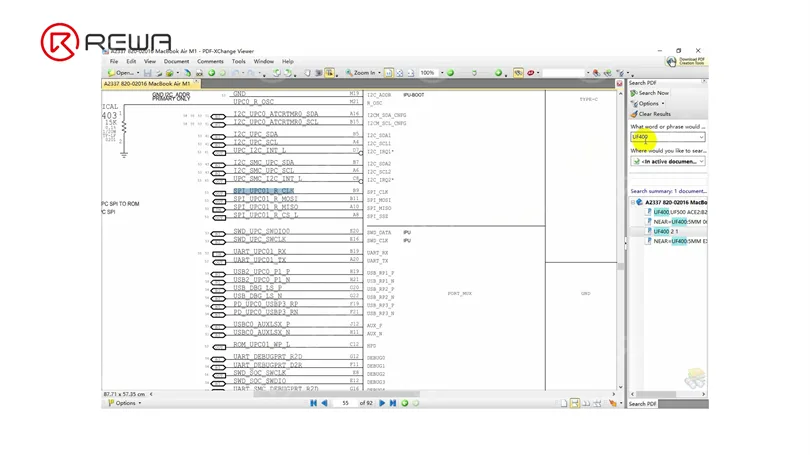Image resolution: width=810 pixels, height=455 pixels.
Task: Click the red stamp tool icon
Action: [530, 73]
